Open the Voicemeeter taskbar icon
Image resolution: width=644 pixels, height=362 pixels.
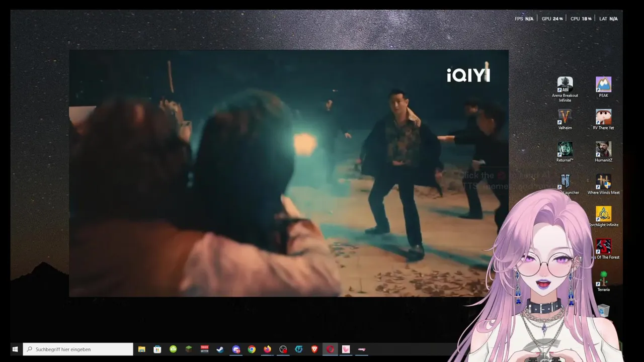pyautogui.click(x=204, y=349)
